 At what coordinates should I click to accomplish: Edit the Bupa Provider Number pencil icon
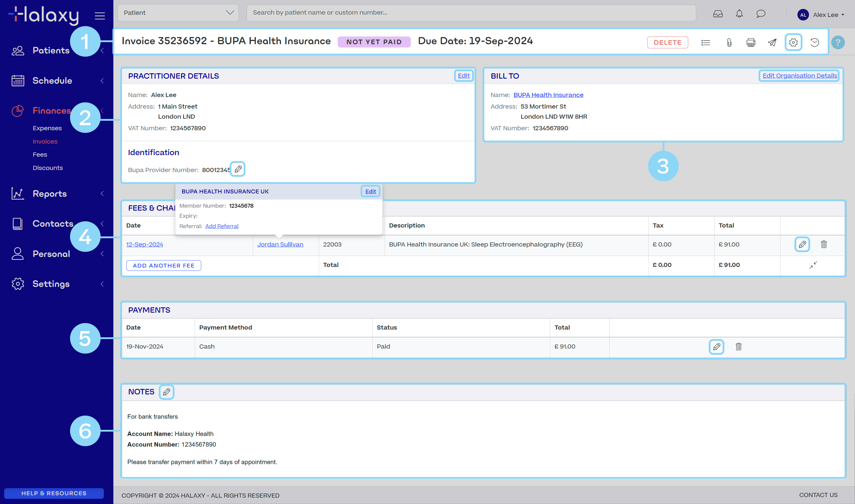coord(238,169)
